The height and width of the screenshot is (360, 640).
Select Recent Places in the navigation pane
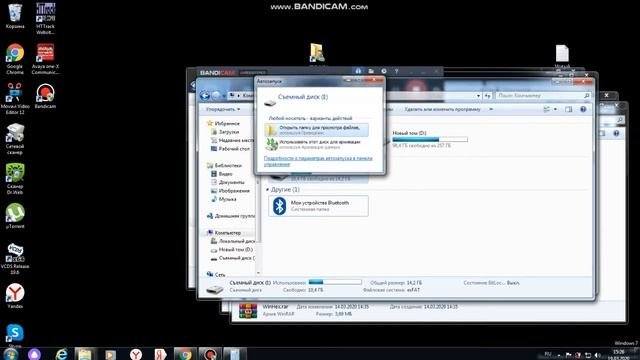click(x=233, y=140)
